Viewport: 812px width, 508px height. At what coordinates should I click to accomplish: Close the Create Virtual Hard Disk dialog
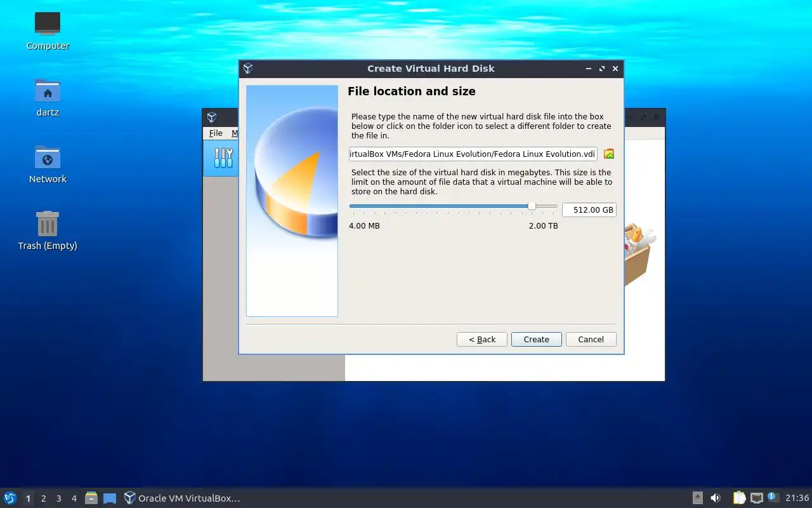click(615, 69)
